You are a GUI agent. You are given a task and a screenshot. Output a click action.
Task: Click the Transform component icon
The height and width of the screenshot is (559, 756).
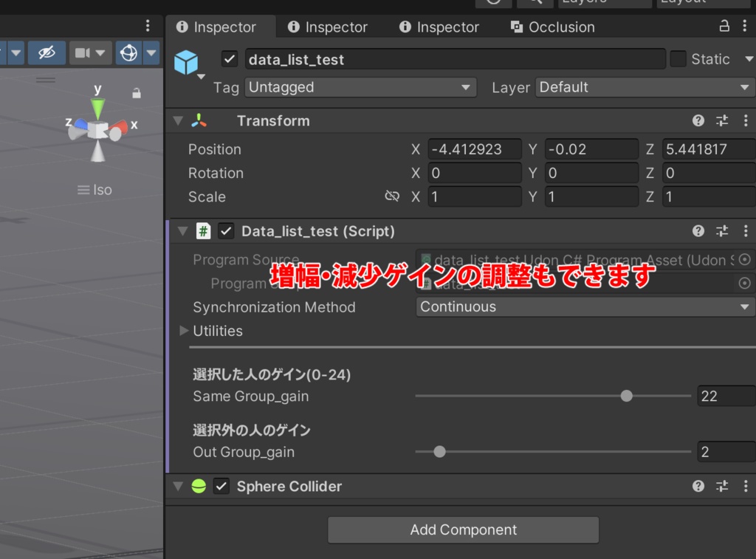tap(199, 120)
